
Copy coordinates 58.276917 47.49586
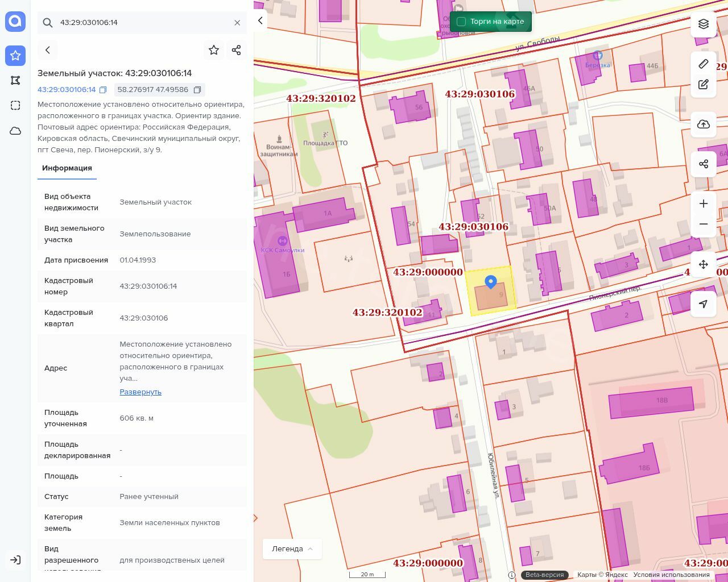click(197, 90)
